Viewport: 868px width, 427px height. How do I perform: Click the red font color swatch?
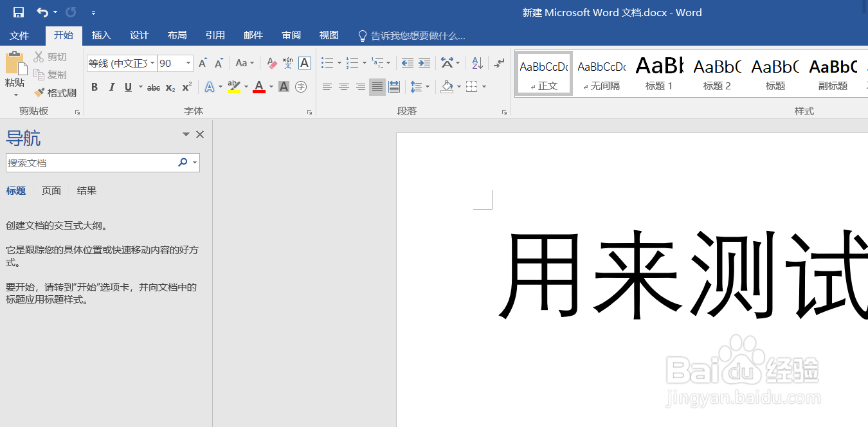259,91
